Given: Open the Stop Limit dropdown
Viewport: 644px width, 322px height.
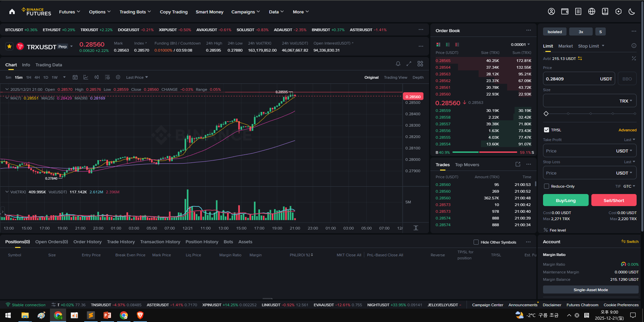Looking at the screenshot, I should (591, 46).
